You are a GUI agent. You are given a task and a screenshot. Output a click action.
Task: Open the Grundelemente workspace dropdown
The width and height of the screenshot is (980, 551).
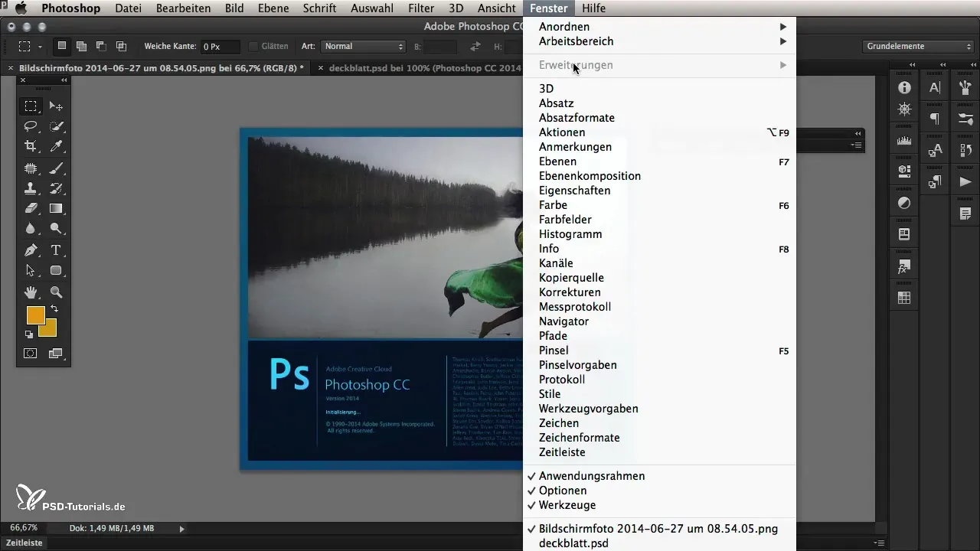coord(917,47)
